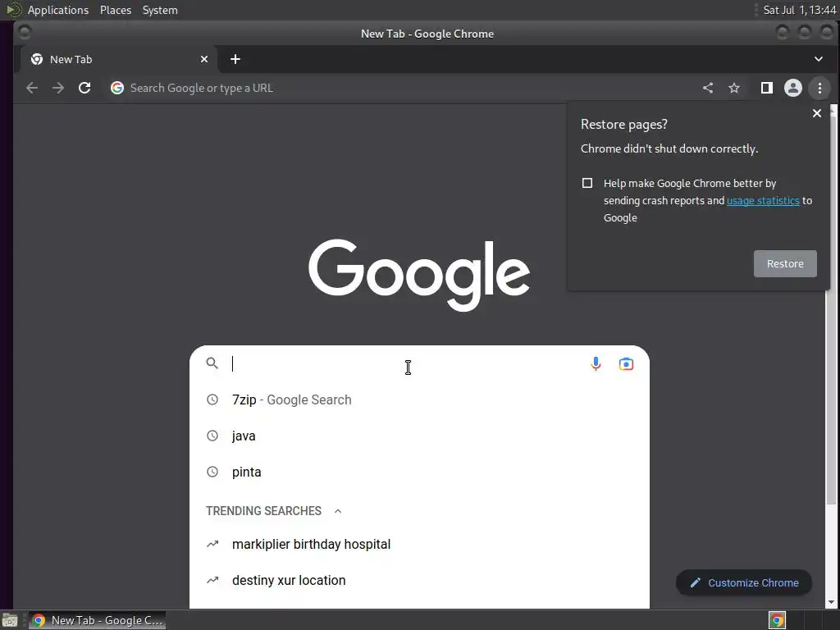
Task: Click the browser forward arrow
Action: (x=58, y=88)
